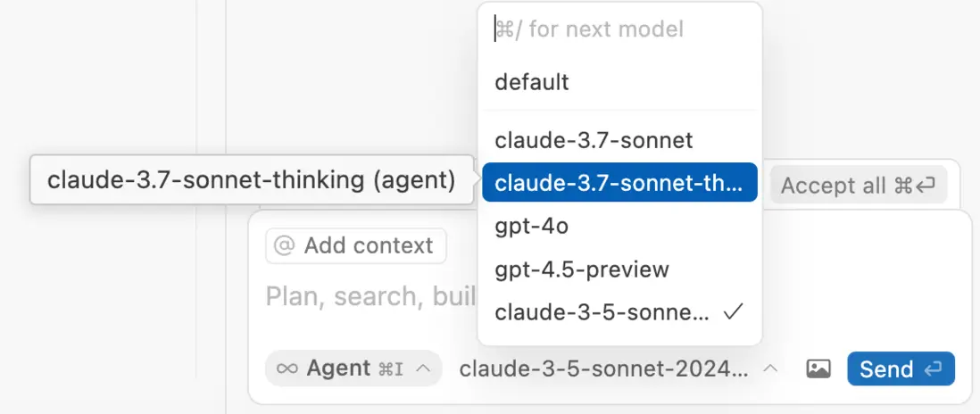This screenshot has height=414, width=980.
Task: Choose claude-3.7-sonnet from the model list
Action: tap(594, 140)
